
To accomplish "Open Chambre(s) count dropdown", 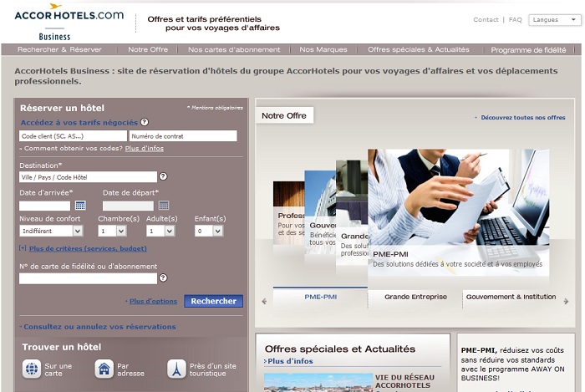I will tap(112, 231).
